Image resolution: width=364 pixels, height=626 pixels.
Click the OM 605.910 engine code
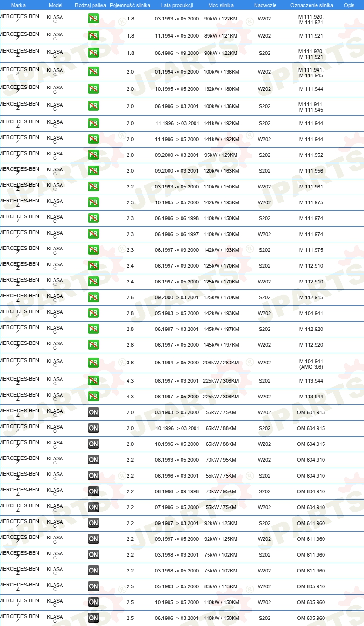click(x=311, y=586)
